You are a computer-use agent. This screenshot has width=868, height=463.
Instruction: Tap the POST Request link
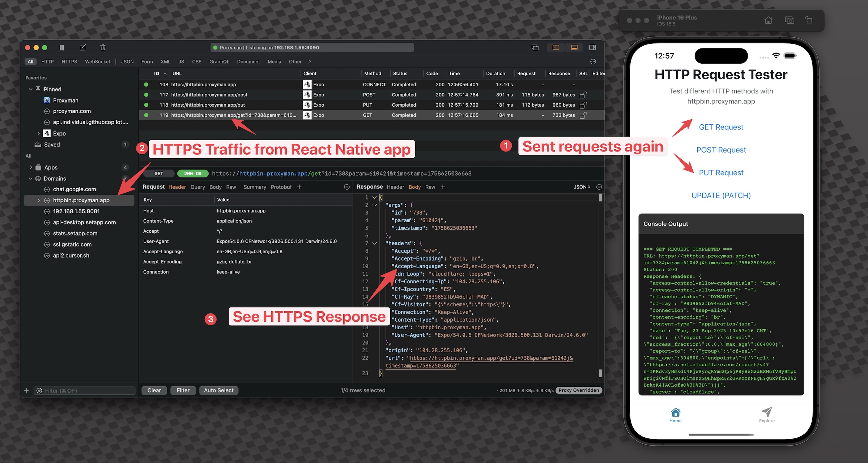(721, 150)
